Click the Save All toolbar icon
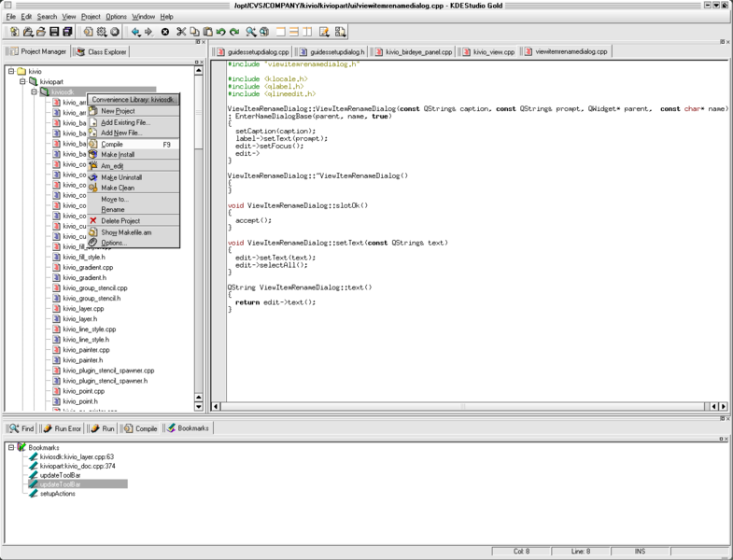Image resolution: width=733 pixels, height=560 pixels. 67,32
